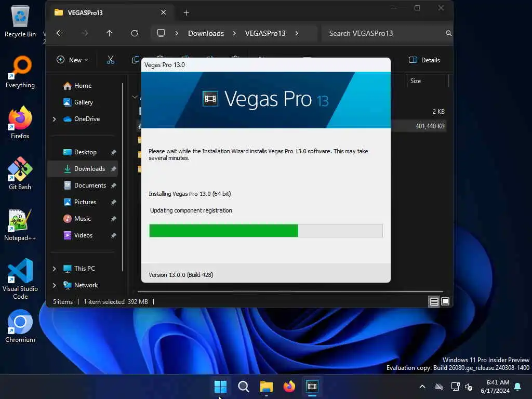The width and height of the screenshot is (532, 399).
Task: Go up one folder level
Action: pyautogui.click(x=109, y=33)
